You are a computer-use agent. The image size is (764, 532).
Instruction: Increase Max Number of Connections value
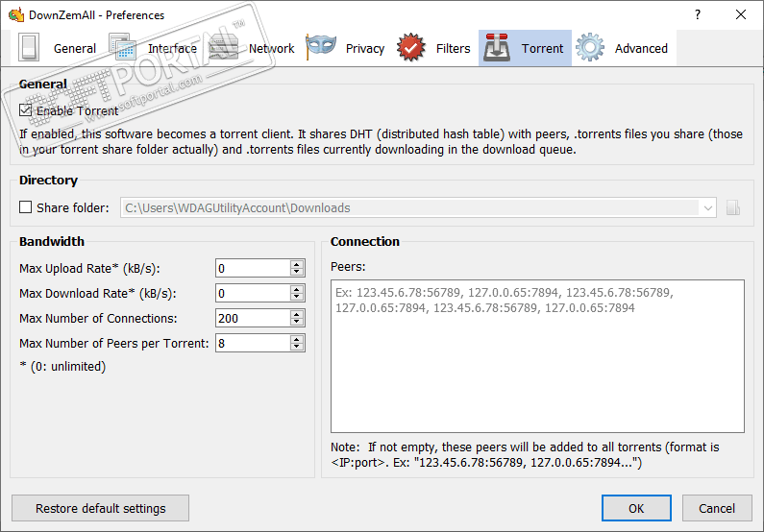(296, 314)
